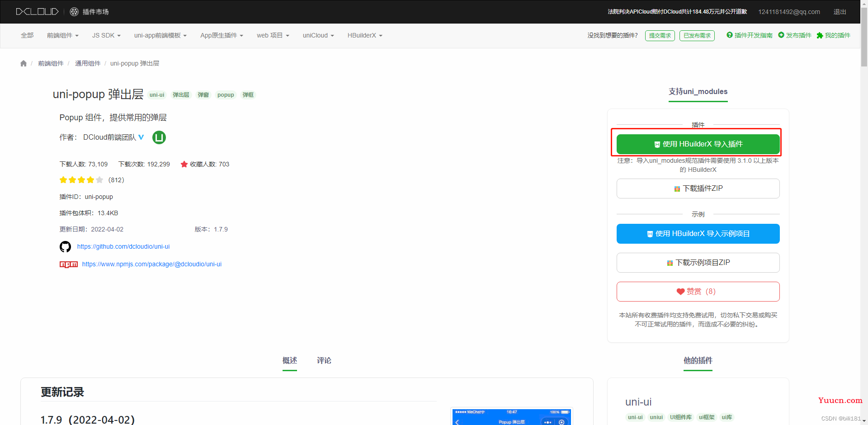The height and width of the screenshot is (425, 868).
Task: Click the heart icon on reward button
Action: [x=680, y=292]
